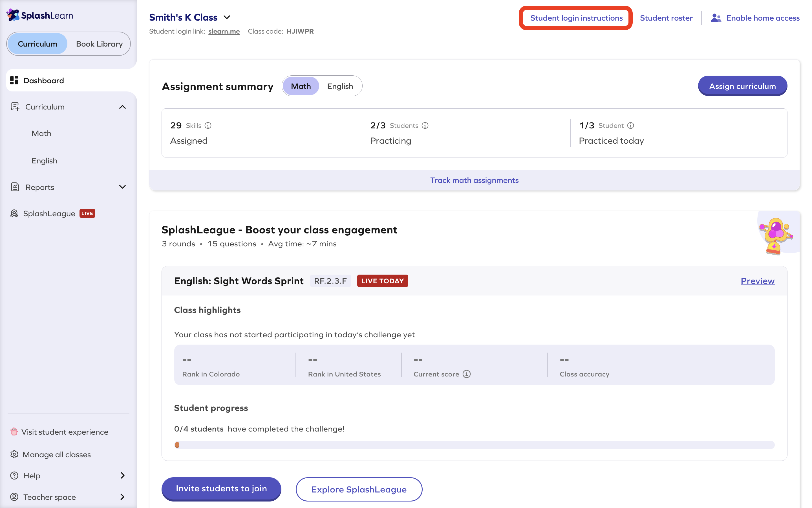Viewport: 812px width, 508px height.
Task: Click the Rank in Colorado label
Action: 211,374
